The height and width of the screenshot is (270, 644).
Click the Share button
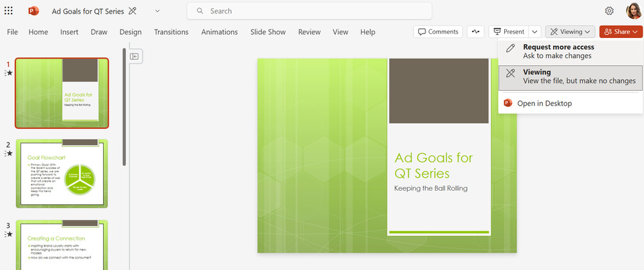click(621, 32)
